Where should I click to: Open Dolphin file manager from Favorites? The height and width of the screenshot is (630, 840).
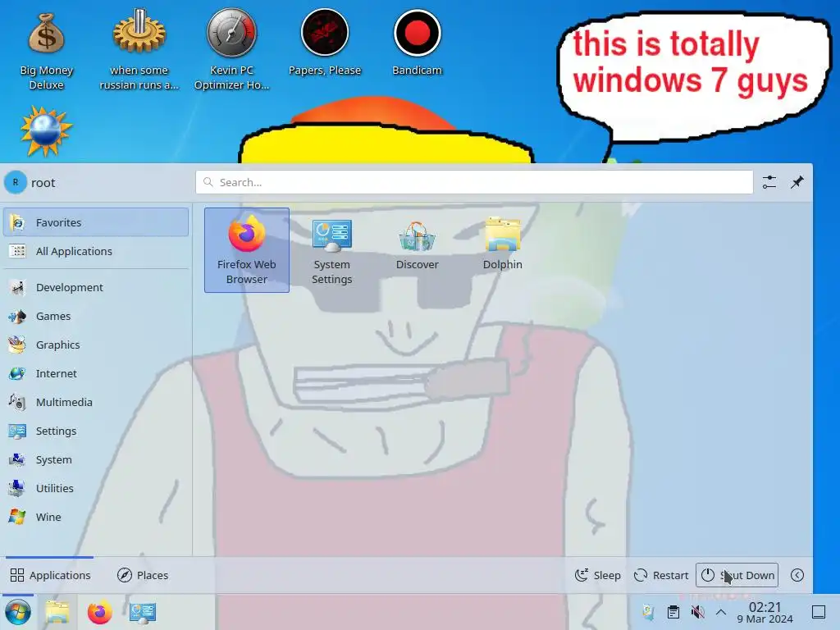[502, 244]
